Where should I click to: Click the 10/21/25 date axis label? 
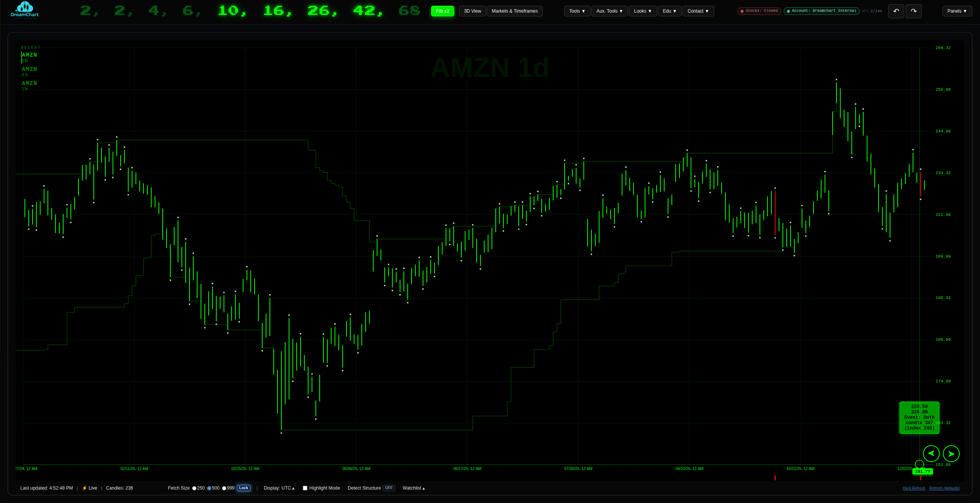(800, 469)
